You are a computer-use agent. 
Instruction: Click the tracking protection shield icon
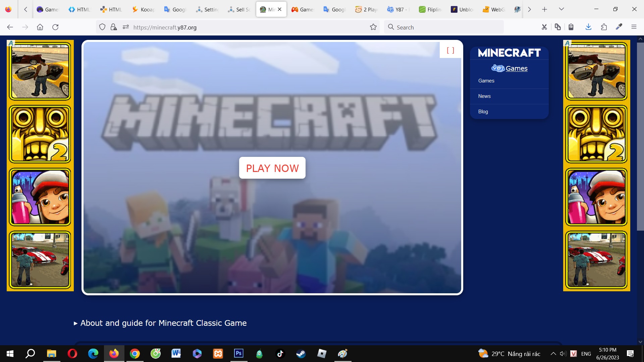click(102, 27)
